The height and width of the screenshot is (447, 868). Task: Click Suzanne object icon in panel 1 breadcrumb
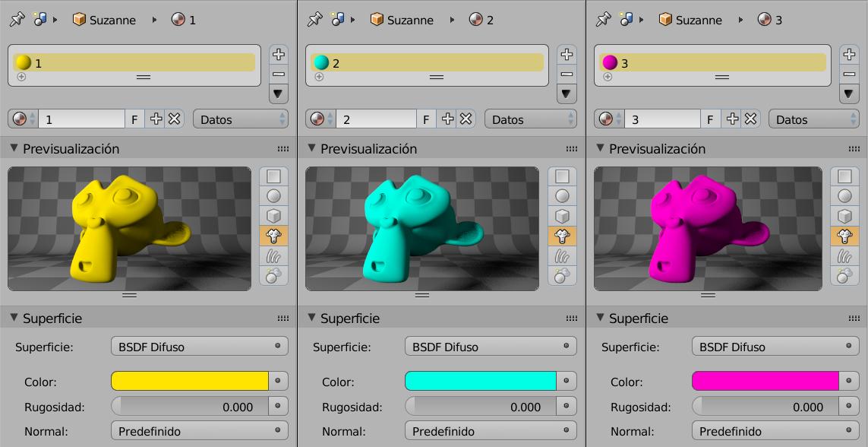tap(80, 20)
